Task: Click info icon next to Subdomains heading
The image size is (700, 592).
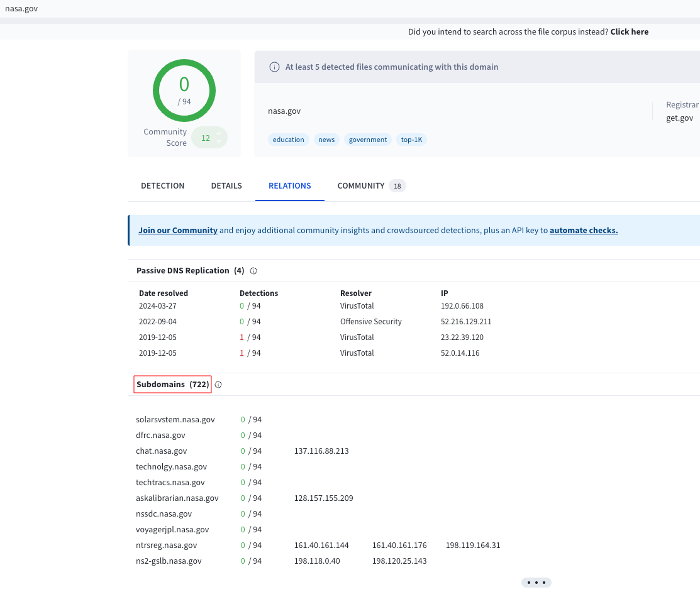Action: [218, 385]
